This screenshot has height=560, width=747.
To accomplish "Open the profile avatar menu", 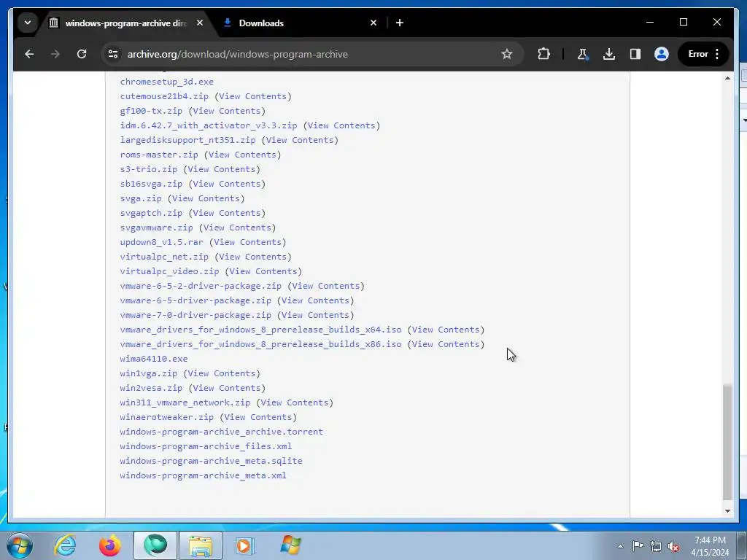I will 661,54.
